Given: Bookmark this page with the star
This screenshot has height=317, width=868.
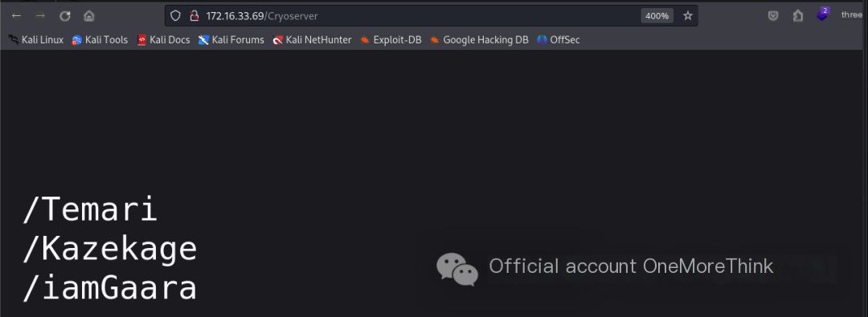Looking at the screenshot, I should (x=687, y=15).
